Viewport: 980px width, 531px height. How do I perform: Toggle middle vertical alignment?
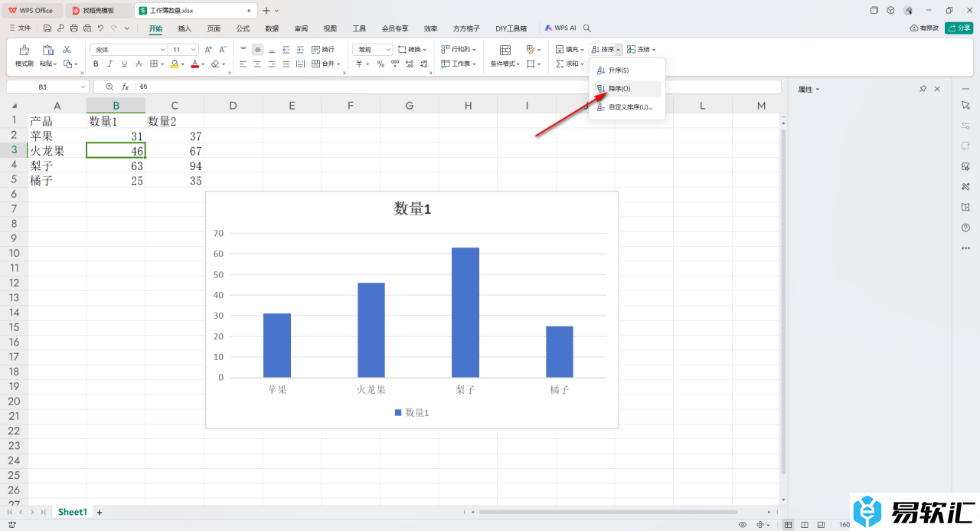[257, 49]
